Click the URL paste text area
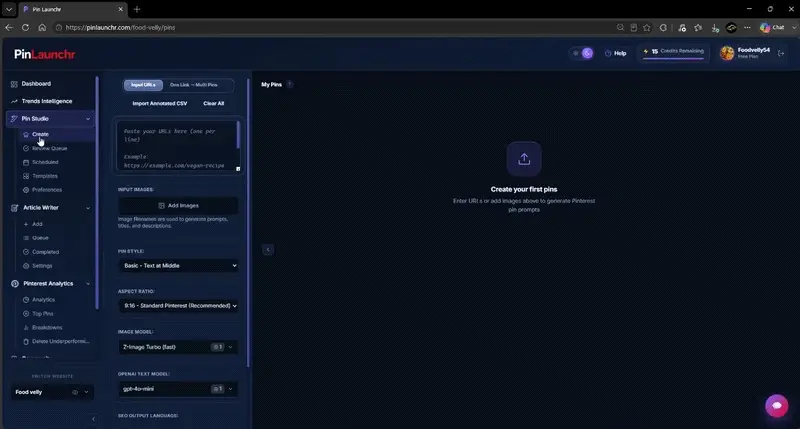 click(x=177, y=146)
